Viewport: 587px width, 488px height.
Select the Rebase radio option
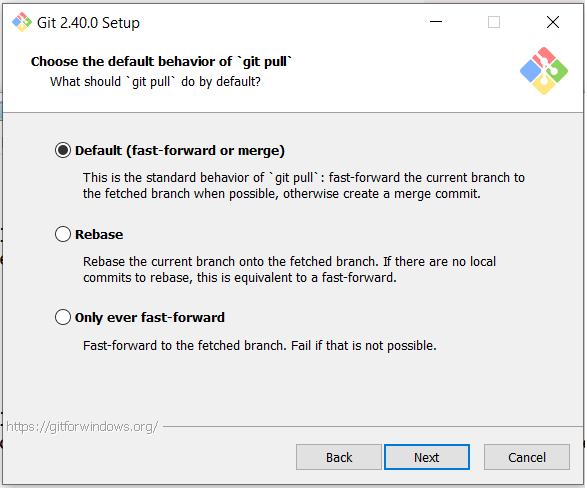63,234
